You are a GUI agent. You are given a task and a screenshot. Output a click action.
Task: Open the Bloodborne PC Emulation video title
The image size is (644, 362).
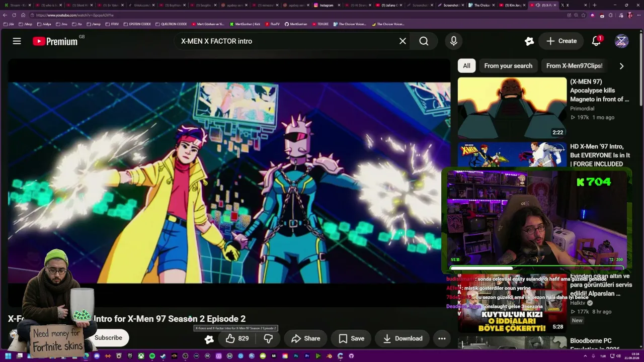599,344
